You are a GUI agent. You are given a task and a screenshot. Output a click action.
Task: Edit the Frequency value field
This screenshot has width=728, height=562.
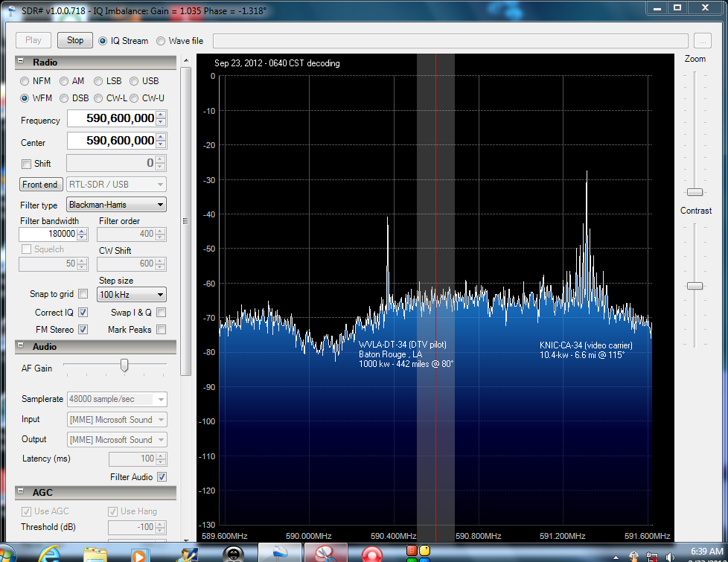112,118
